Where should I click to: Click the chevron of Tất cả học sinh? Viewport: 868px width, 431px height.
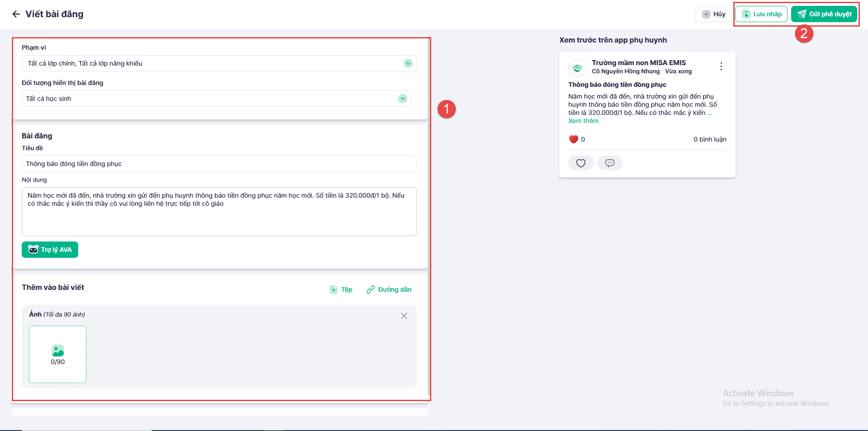402,99
